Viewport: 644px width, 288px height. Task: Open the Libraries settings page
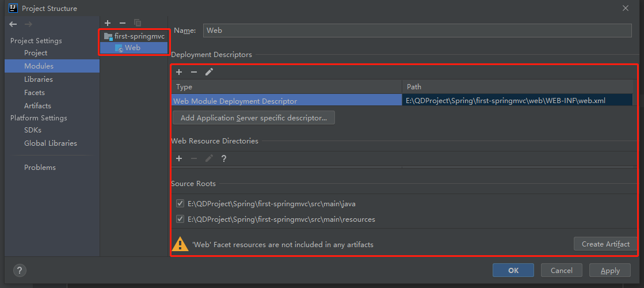tap(39, 79)
